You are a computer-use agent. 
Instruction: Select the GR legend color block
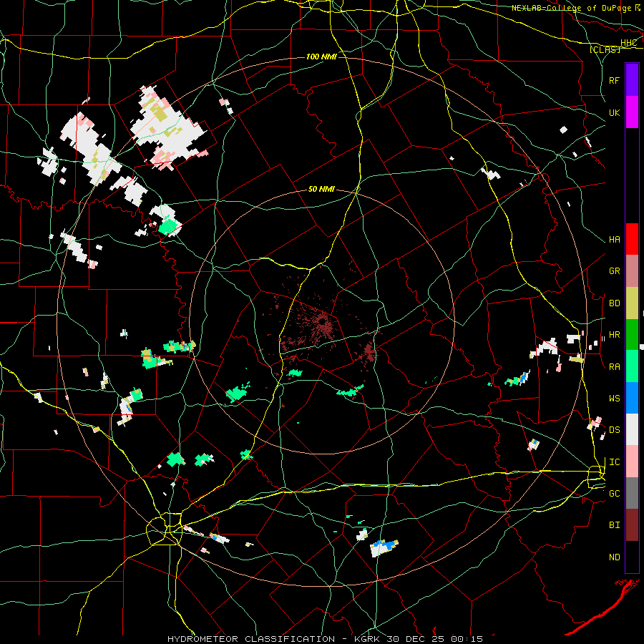tap(632, 271)
